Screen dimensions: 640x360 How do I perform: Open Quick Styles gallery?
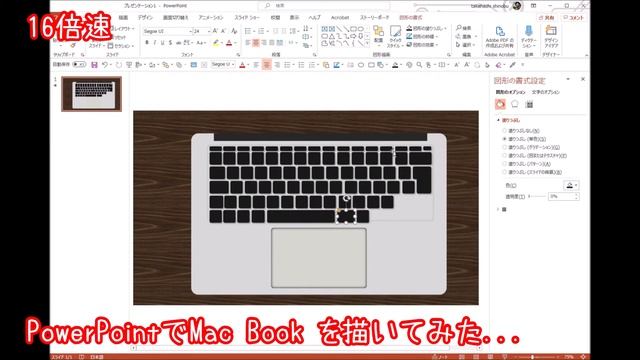(394, 37)
